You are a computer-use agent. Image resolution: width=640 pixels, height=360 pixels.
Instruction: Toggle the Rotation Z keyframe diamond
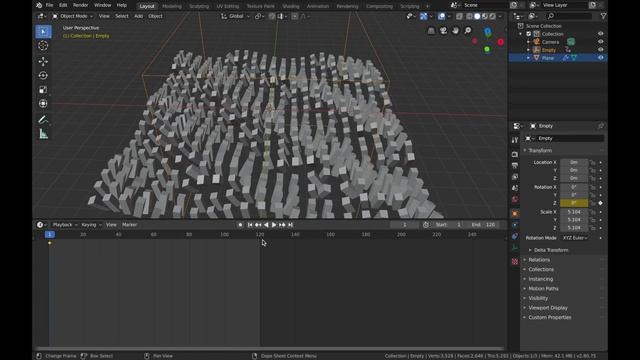600,203
